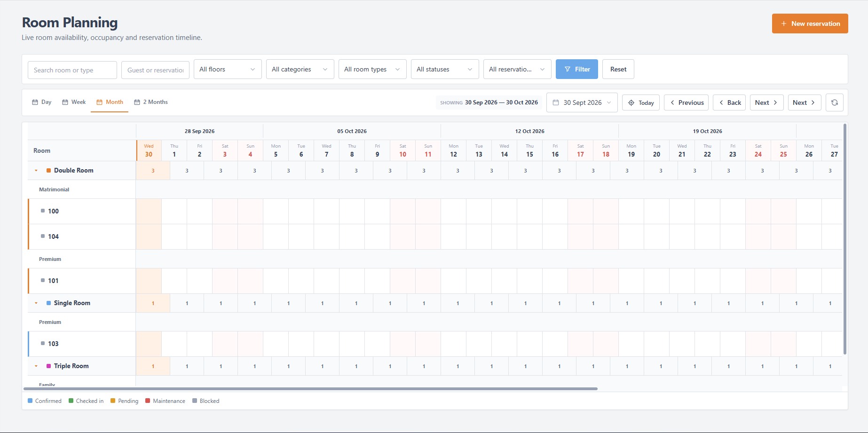Apply filters with the Filter button

tap(577, 69)
